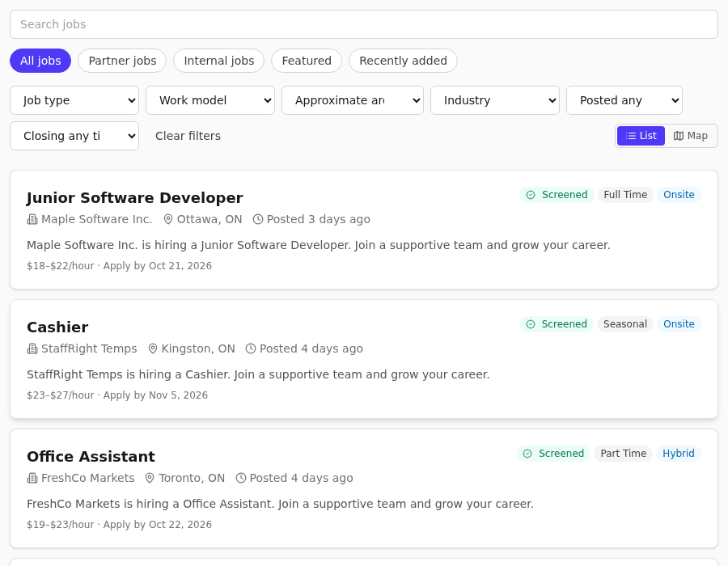Click Screened check icon on Office Assistant card
The image size is (728, 566).
(527, 454)
